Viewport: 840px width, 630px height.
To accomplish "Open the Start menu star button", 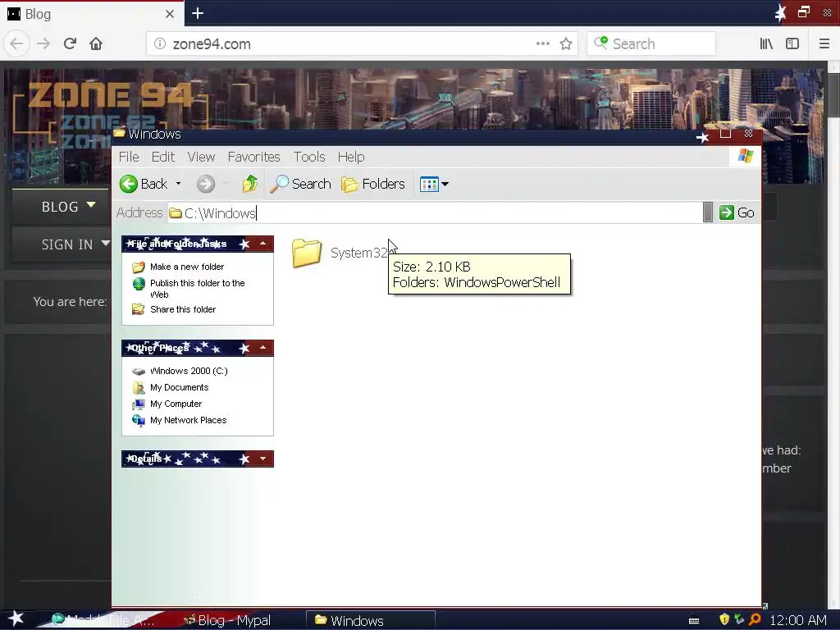I will tap(16, 619).
